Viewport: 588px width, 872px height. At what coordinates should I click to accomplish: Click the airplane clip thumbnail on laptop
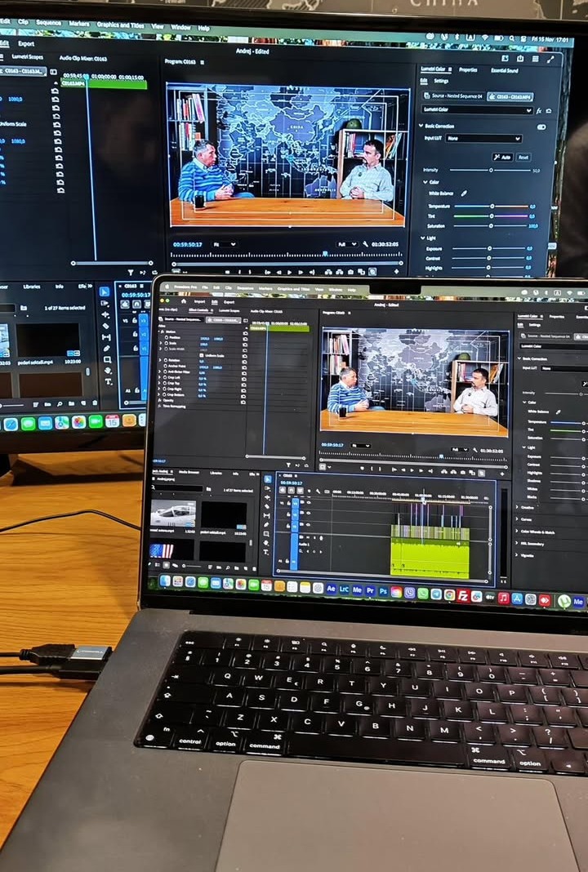coord(173,514)
